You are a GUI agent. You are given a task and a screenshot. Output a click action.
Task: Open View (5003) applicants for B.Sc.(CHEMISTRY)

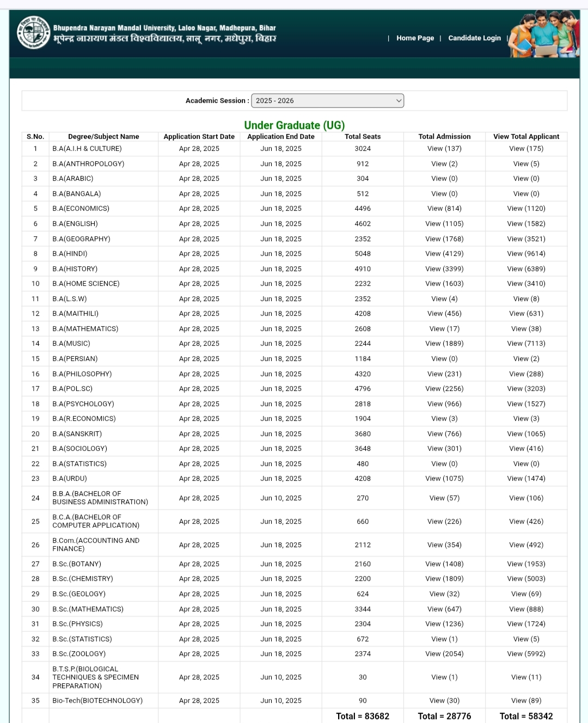[526, 579]
